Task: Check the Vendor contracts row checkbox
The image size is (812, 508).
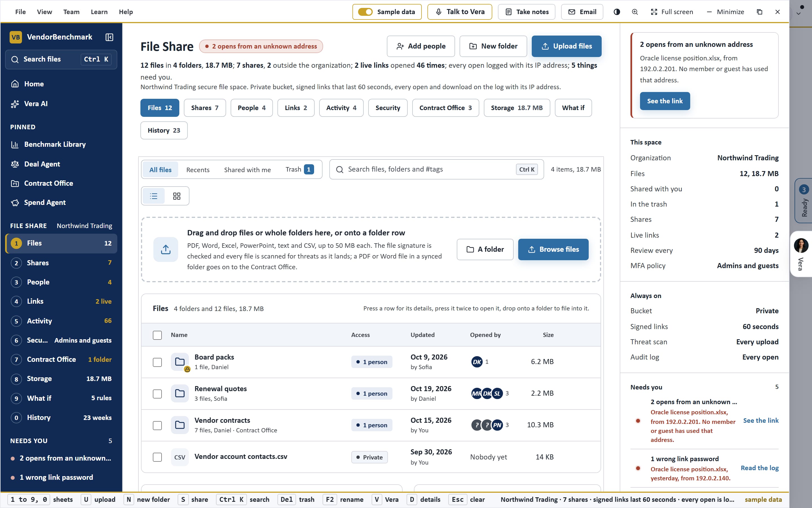Action: tap(157, 425)
